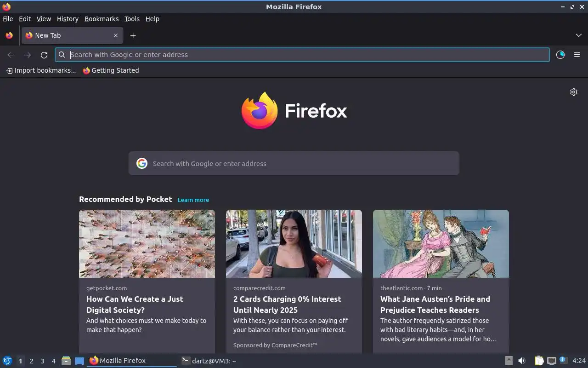This screenshot has width=588, height=368.
Task: Switch to dartz@VM3 terminal in taskbar
Action: 209,361
